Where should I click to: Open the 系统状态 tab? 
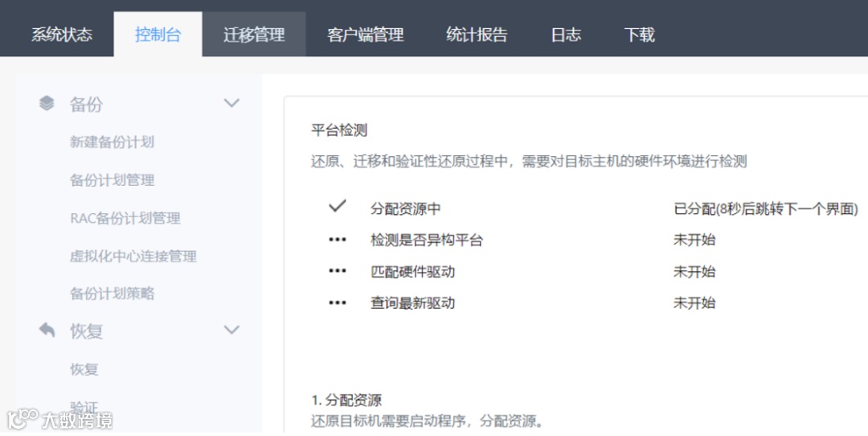61,35
